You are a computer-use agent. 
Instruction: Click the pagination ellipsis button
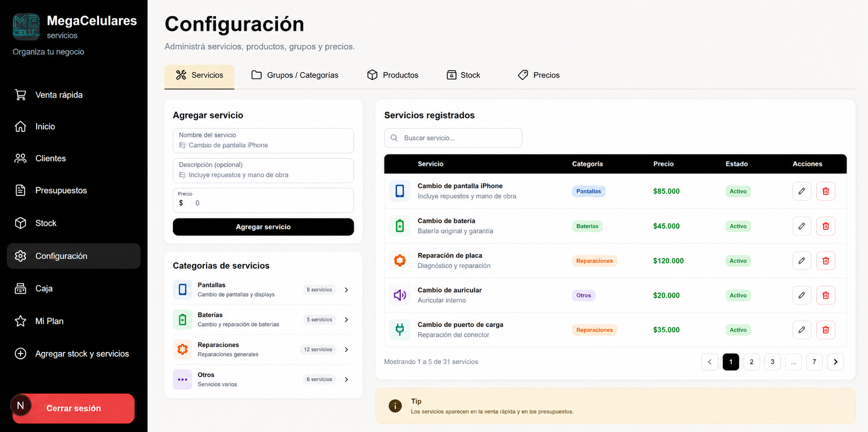click(x=793, y=362)
